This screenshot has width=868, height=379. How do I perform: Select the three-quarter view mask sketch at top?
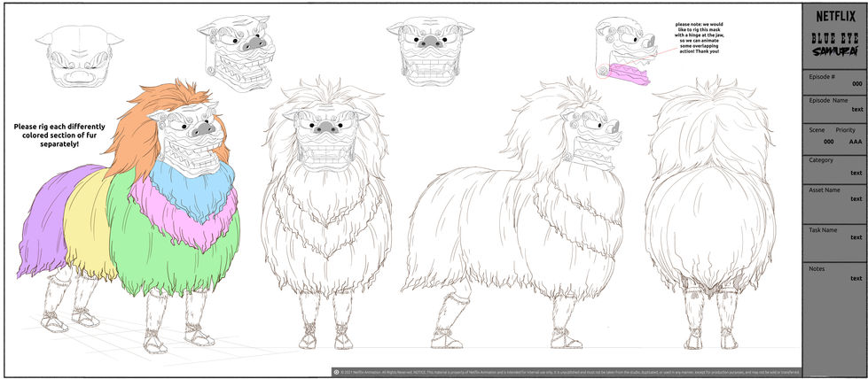click(237, 52)
